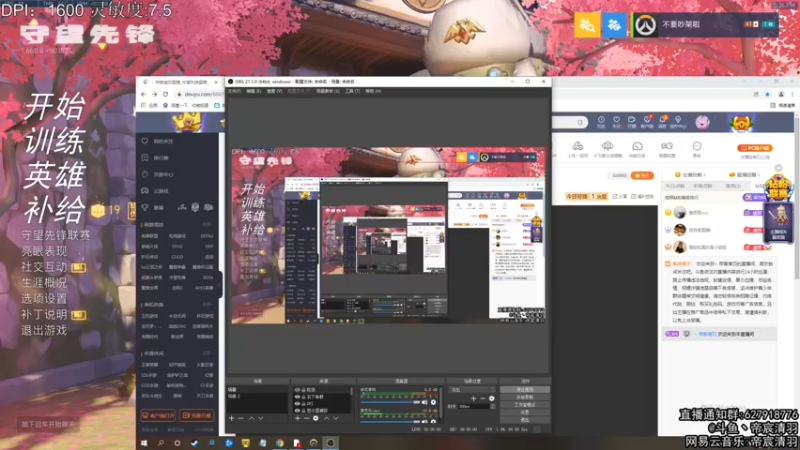Reload page in left Chrome window

pos(165,94)
